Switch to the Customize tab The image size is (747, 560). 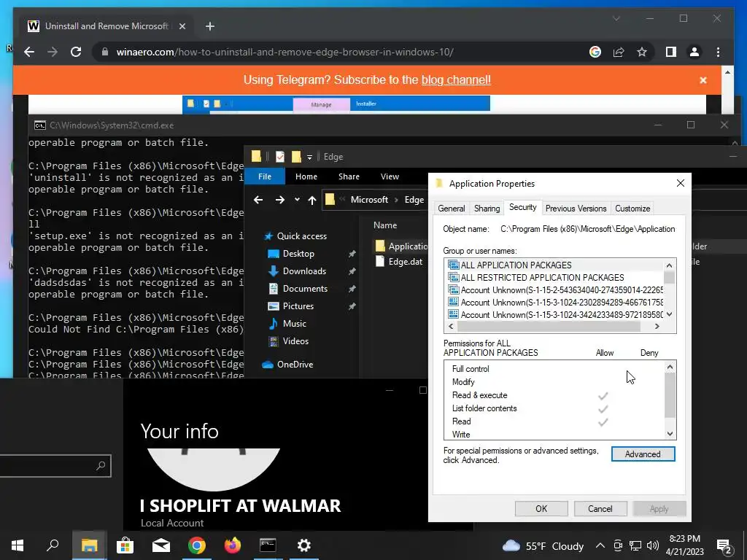[632, 209]
